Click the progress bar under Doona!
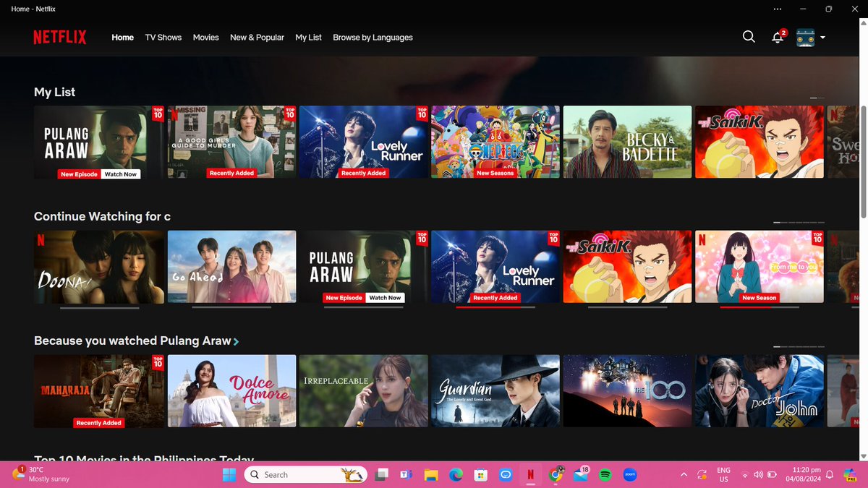Screen dimensions: 868x488 [x=99, y=308]
